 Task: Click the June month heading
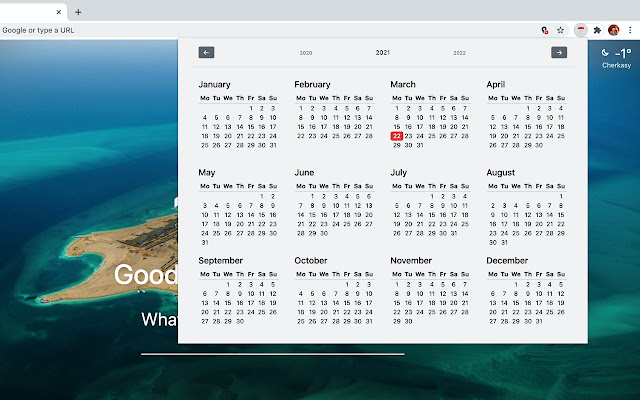(304, 173)
